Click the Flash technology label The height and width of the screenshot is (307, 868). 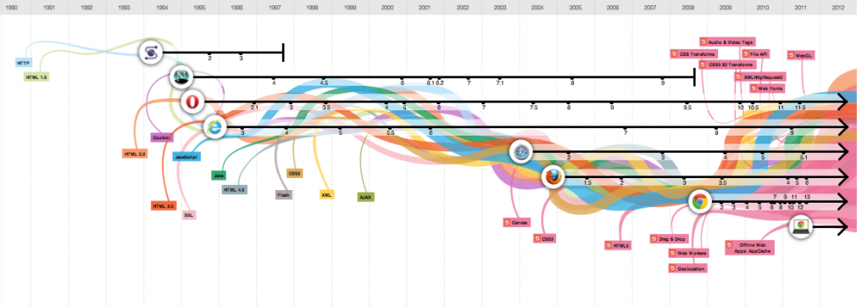click(283, 195)
